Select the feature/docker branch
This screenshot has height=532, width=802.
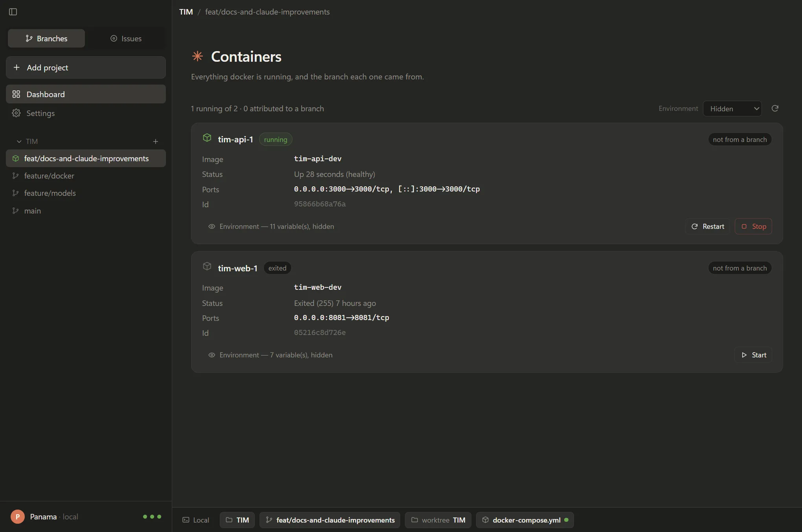click(x=86, y=176)
